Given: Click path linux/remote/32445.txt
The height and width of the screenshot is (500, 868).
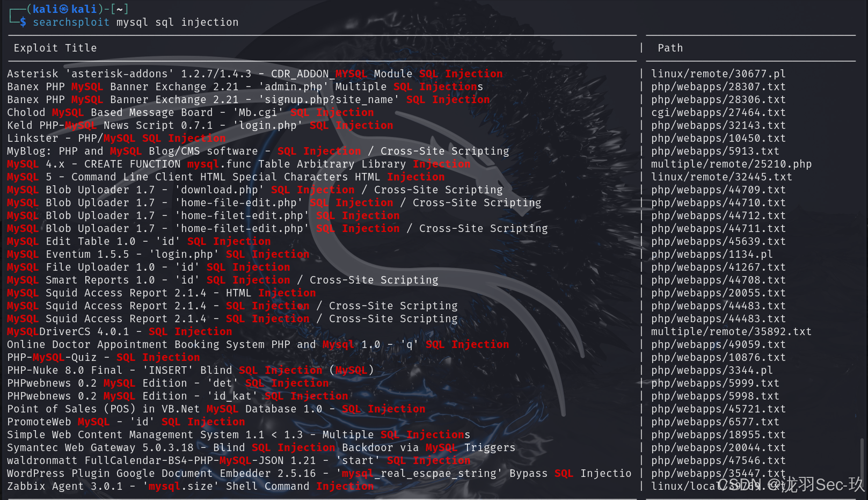Looking at the screenshot, I should pos(721,177).
